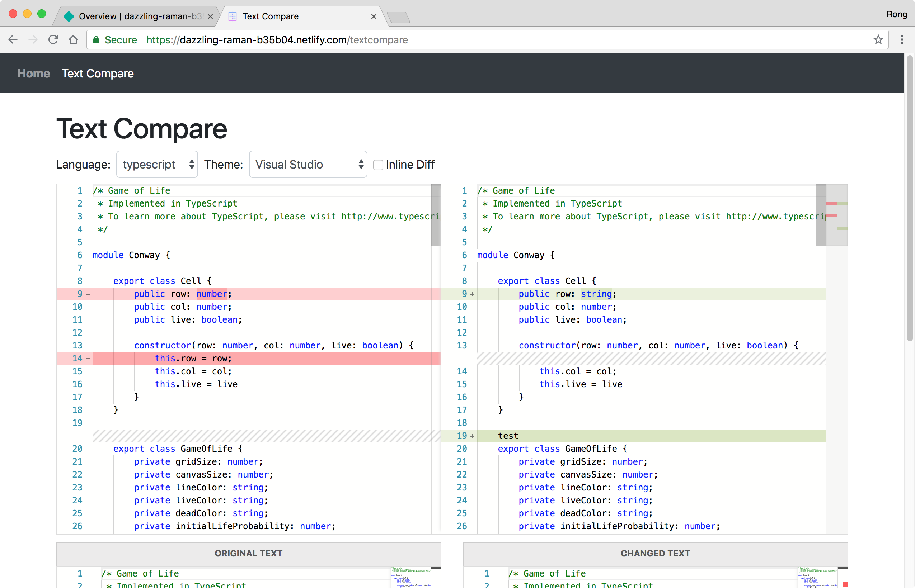Click the browser back arrow
The image size is (915, 588).
tap(13, 39)
